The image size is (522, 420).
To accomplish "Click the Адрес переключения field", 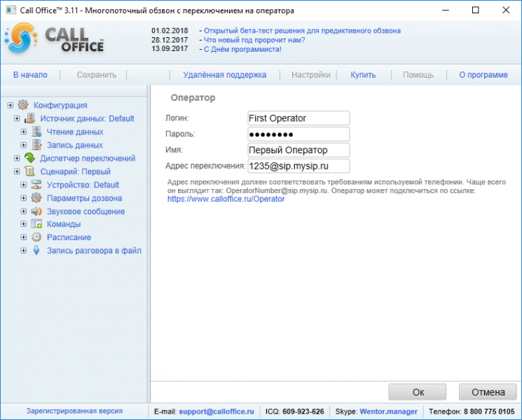I will (x=298, y=166).
